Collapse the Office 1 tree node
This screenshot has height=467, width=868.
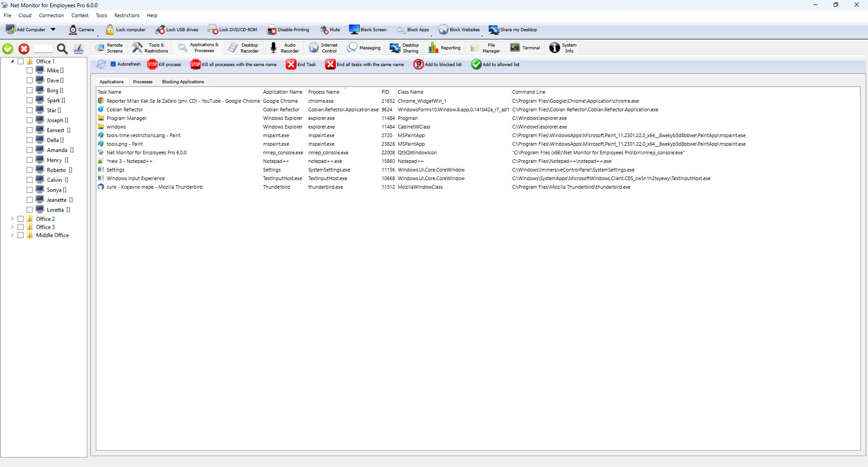pos(12,62)
